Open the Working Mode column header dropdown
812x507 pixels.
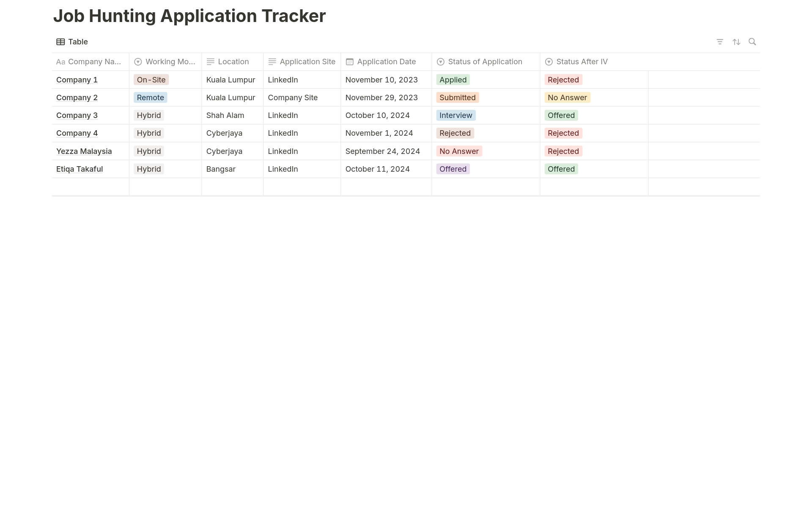[x=165, y=62]
